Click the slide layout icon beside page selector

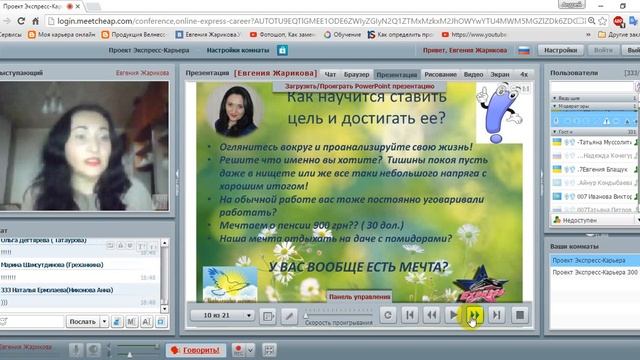click(x=268, y=316)
